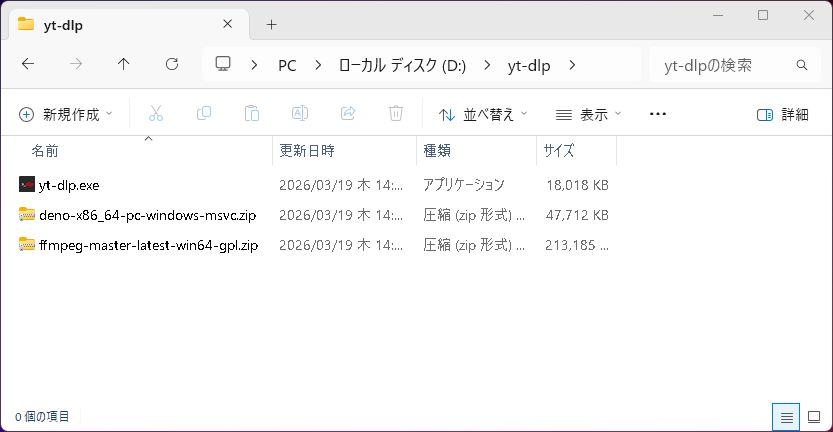Expand chevron after the PC monitor icon

[254, 65]
